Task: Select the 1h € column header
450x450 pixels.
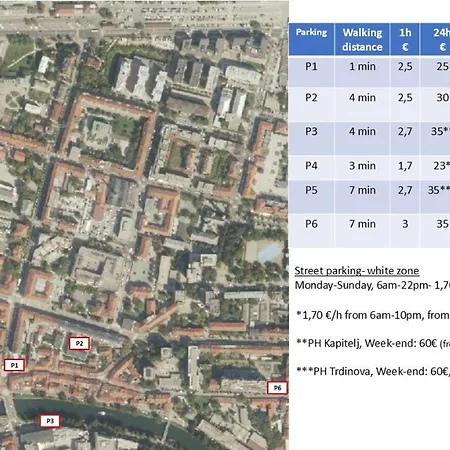Action: pos(405,39)
